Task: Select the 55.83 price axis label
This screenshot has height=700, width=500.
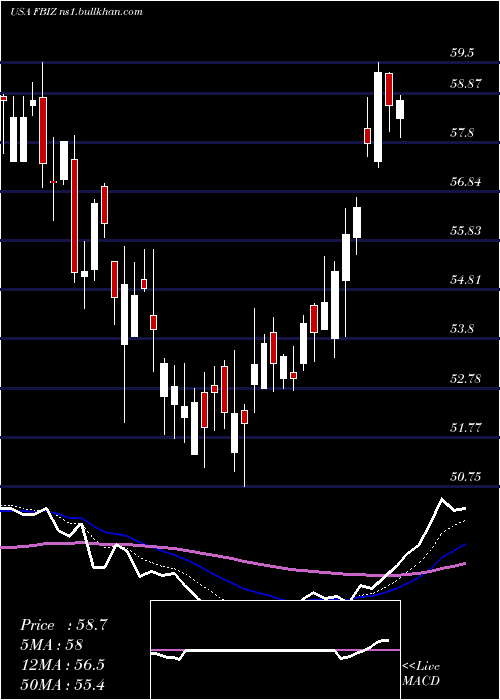Action: pyautogui.click(x=466, y=231)
